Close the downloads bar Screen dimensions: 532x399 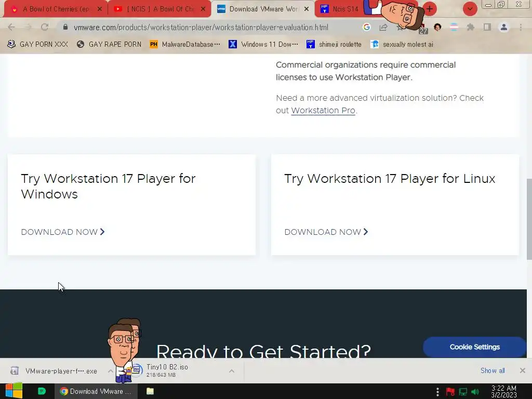click(x=523, y=370)
